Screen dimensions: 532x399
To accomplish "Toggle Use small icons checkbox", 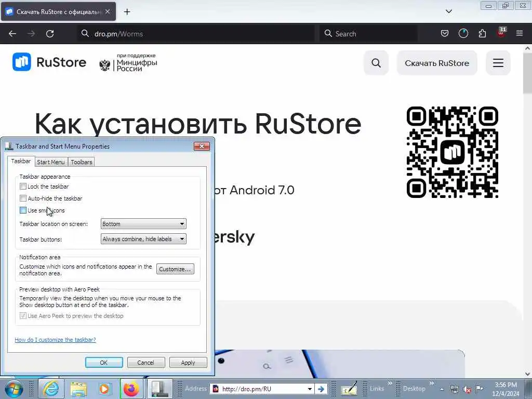I will click(x=23, y=210).
